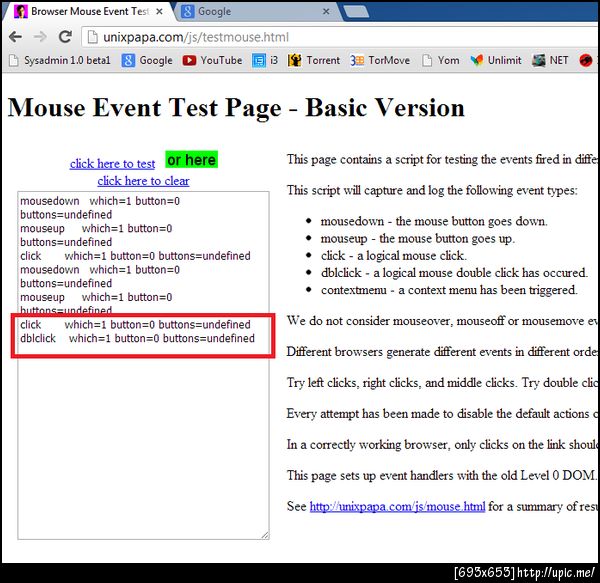This screenshot has width=600, height=583.
Task: Click the 'Every attempt has been made' paragraph
Action: click(442, 414)
